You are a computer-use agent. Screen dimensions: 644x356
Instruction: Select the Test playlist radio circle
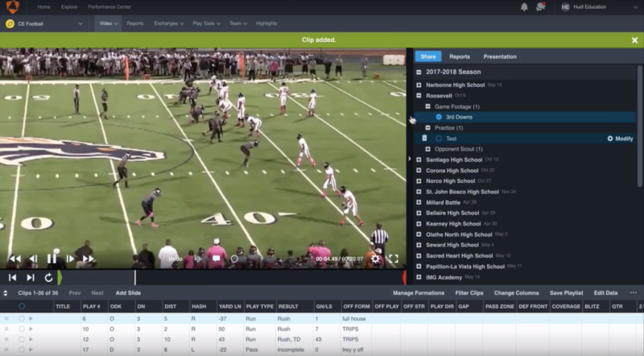[439, 139]
